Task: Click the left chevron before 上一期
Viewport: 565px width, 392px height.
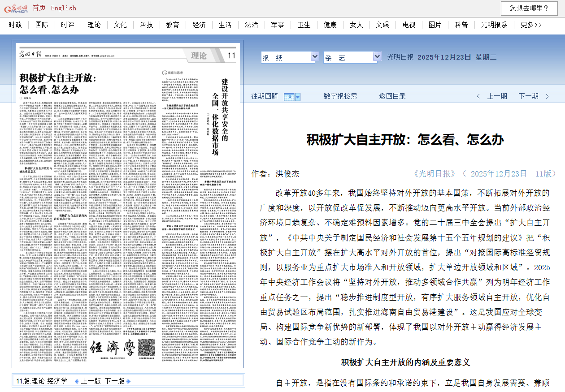Action: pyautogui.click(x=478, y=96)
